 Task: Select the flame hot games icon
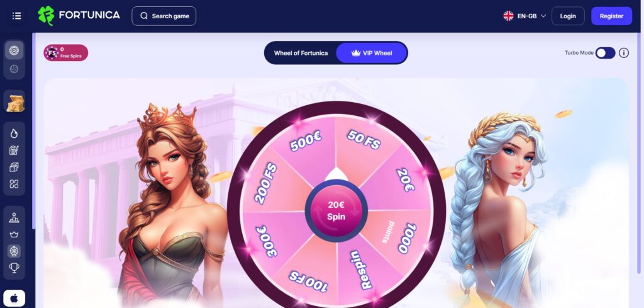pos(14,134)
